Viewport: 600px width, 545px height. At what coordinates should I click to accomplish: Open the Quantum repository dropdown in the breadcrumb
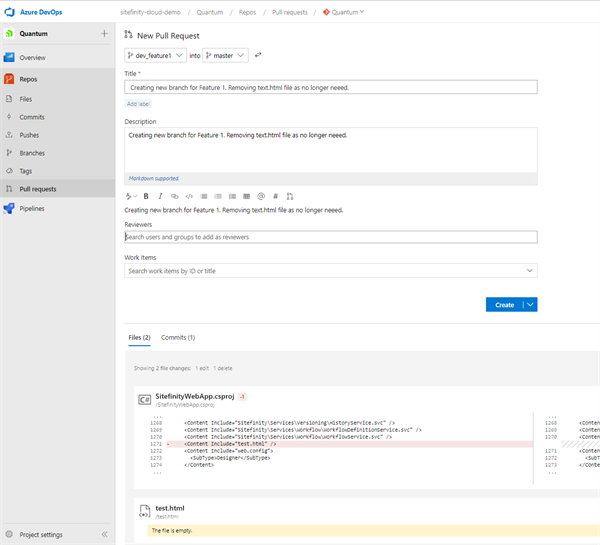point(344,12)
